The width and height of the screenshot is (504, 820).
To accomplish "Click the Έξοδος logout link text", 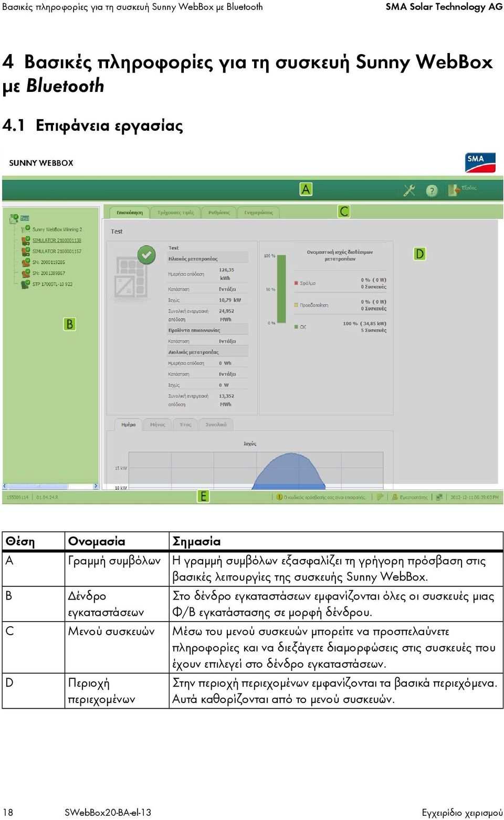I will pos(469,188).
